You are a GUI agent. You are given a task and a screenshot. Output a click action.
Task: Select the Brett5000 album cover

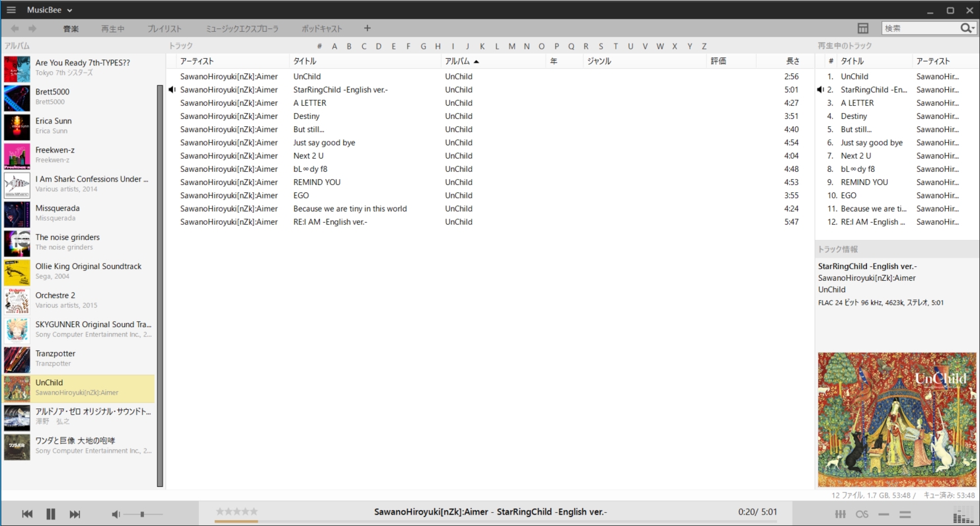click(x=17, y=98)
